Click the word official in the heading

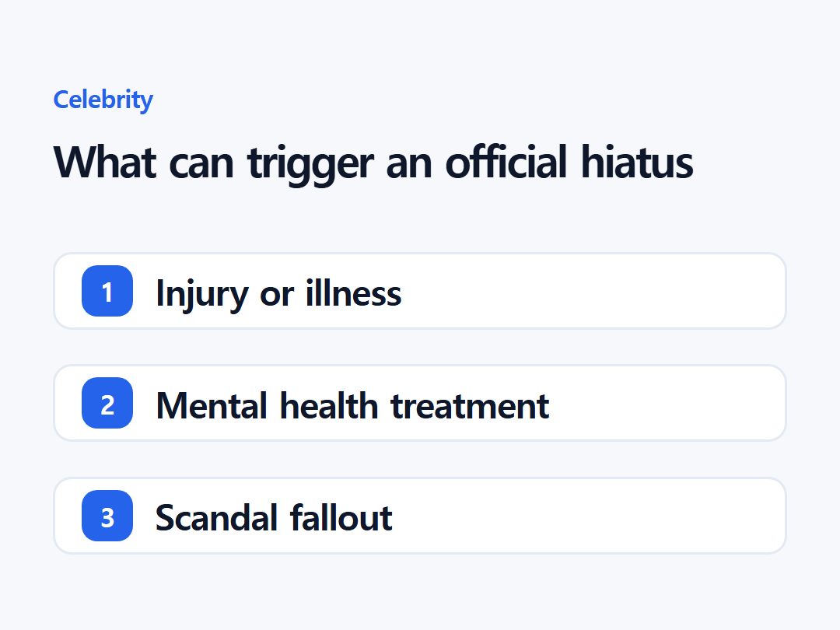[506, 161]
